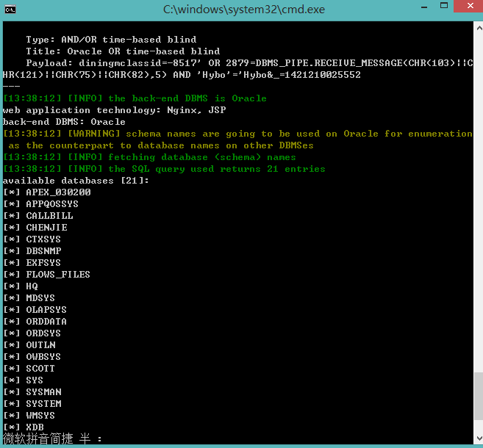Click 'Type: AND/OR time-based blind' line
Screen dimensions: 483x448
(111, 40)
